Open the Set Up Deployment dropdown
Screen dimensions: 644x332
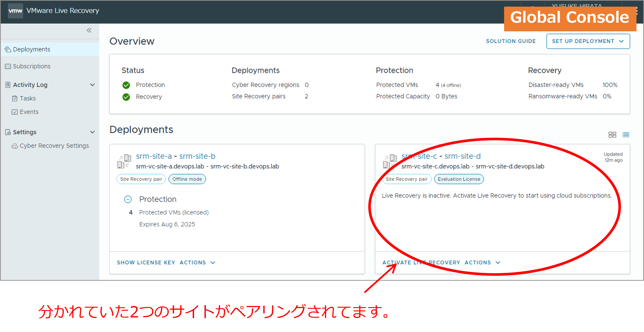[x=588, y=41]
